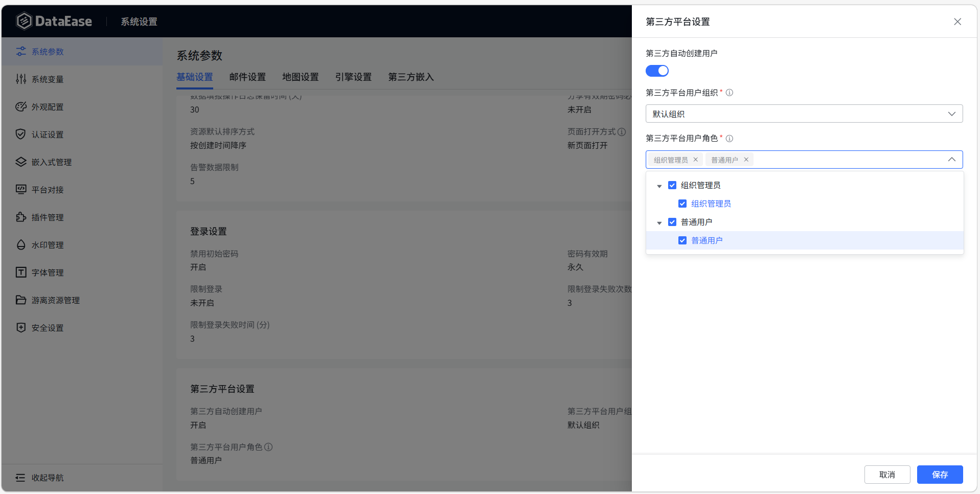Viewport: 980px width, 494px height.
Task: Uncheck the 普通用户 child checkbox
Action: click(x=682, y=240)
